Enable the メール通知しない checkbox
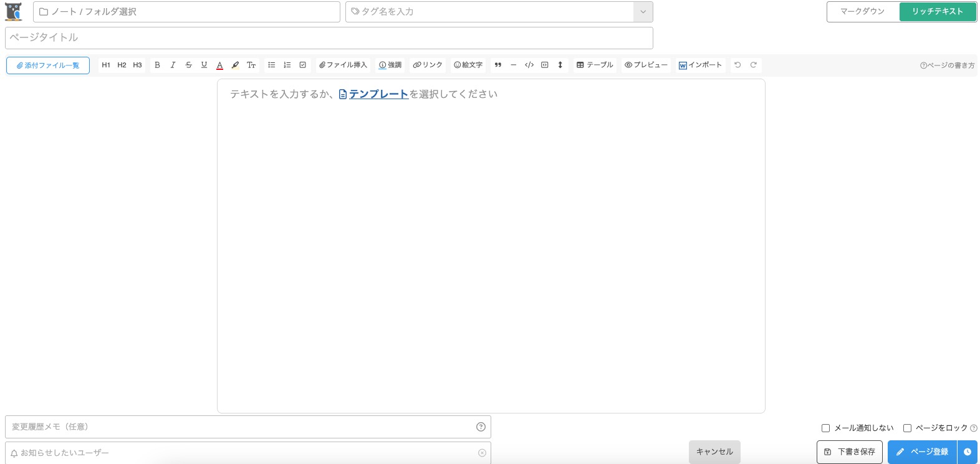The height and width of the screenshot is (464, 980). point(825,428)
